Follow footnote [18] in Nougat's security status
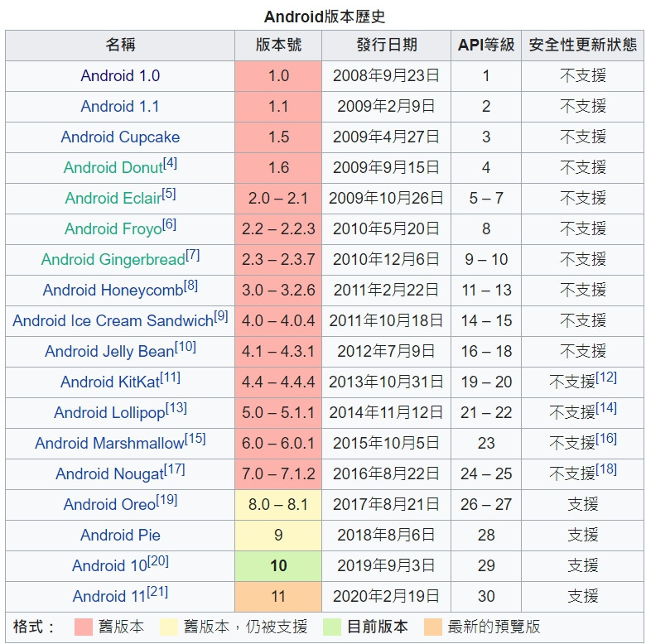 (606, 469)
